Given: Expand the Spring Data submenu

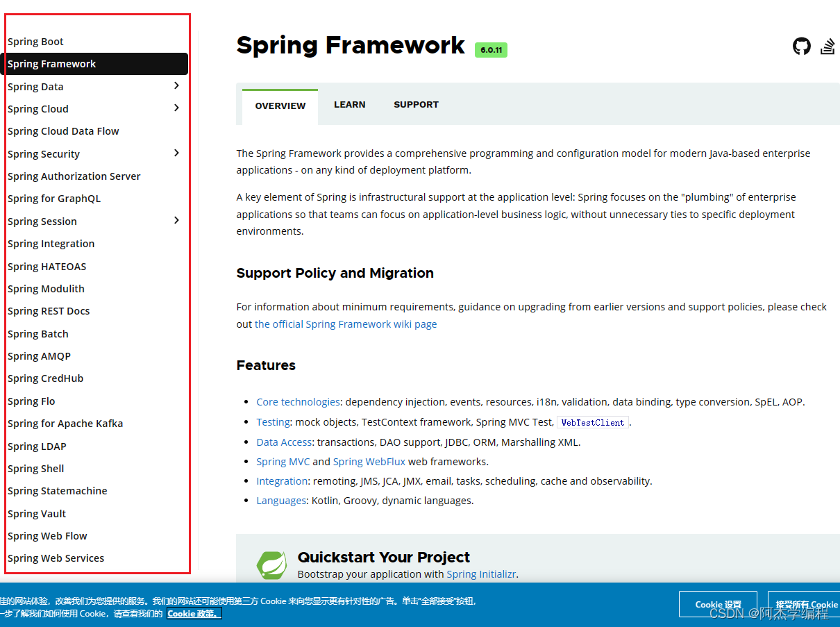Looking at the screenshot, I should tap(176, 86).
